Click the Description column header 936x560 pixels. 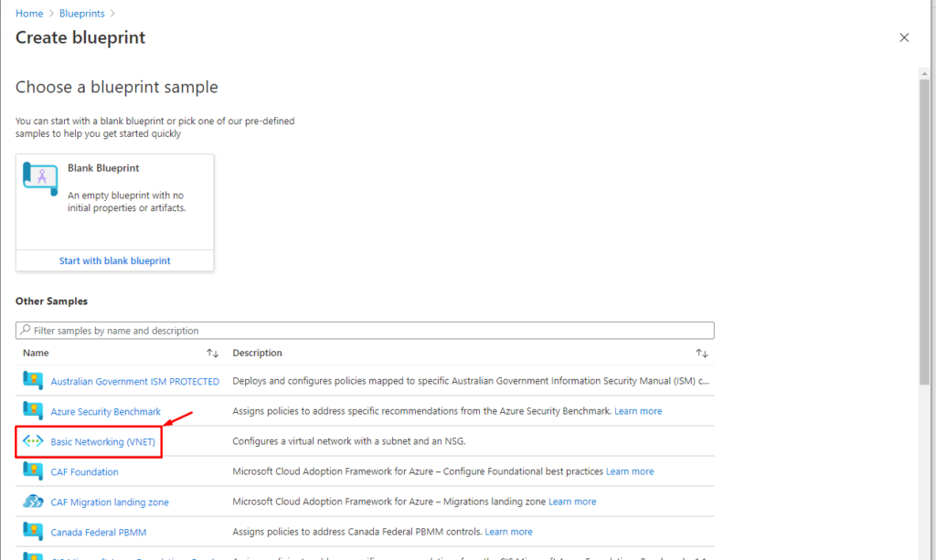(x=257, y=353)
